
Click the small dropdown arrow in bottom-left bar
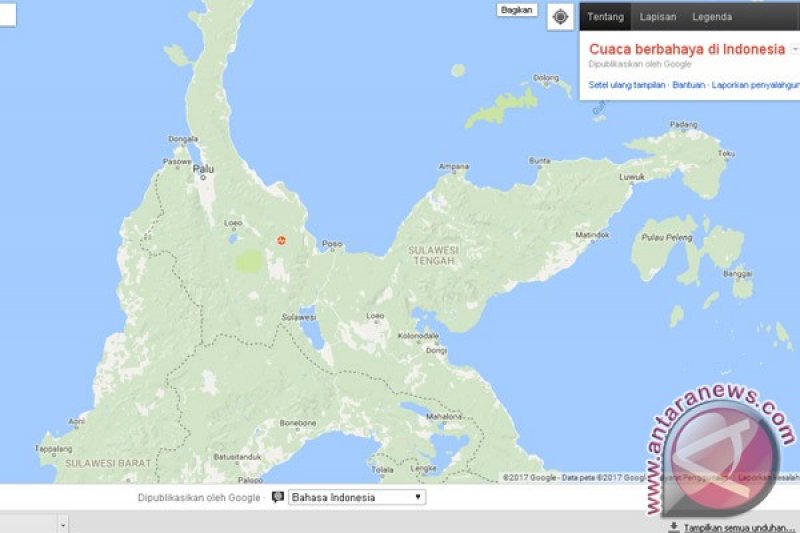click(63, 525)
